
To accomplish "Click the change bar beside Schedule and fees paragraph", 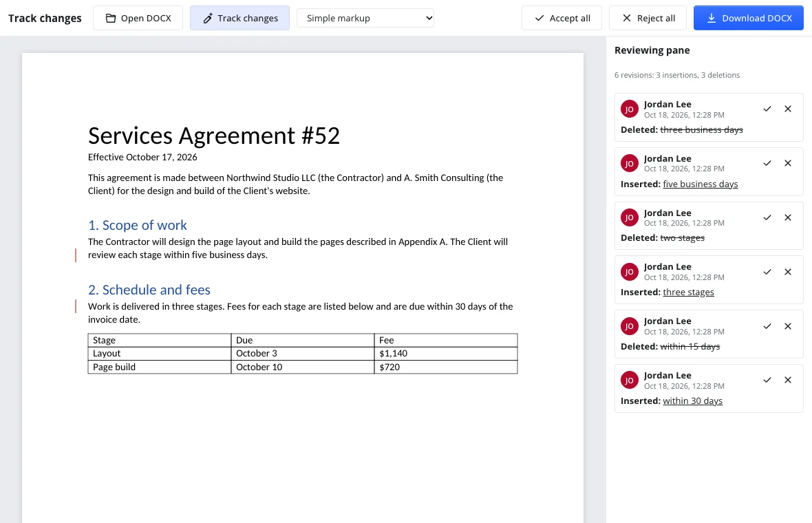I will (x=76, y=306).
